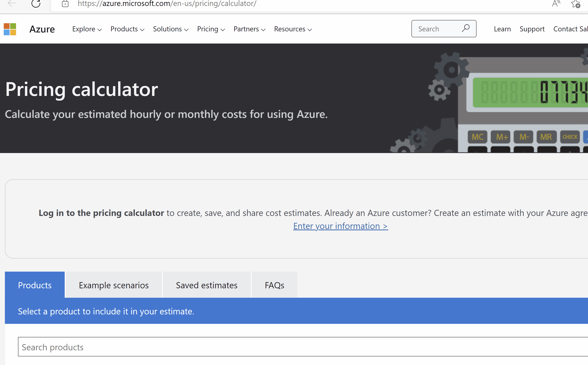The height and width of the screenshot is (365, 588).
Task: Click the Contact Sales link
Action: (x=571, y=29)
